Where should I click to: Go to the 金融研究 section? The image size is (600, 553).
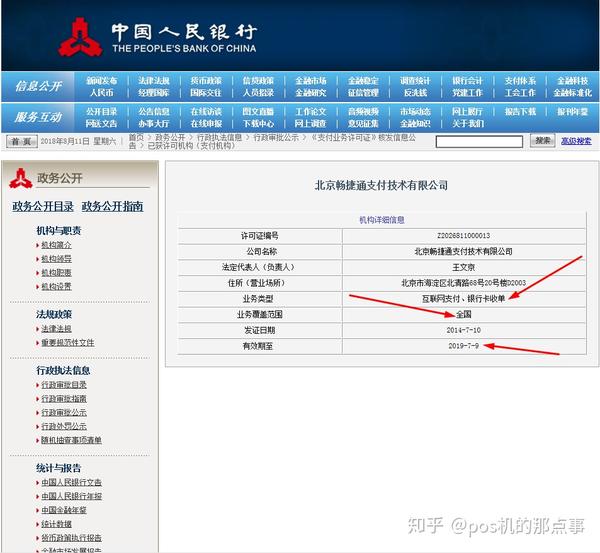(311, 93)
